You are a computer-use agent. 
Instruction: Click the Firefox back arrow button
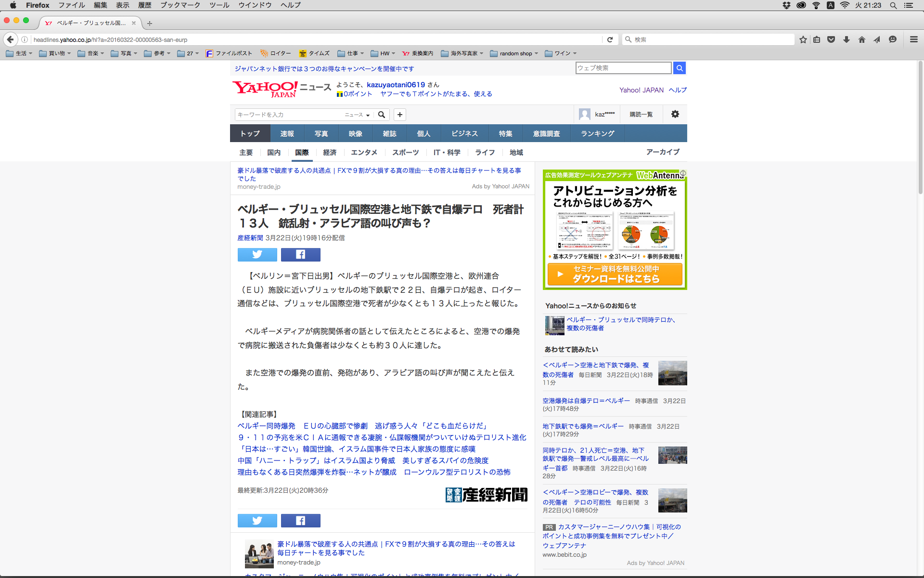pos(10,39)
